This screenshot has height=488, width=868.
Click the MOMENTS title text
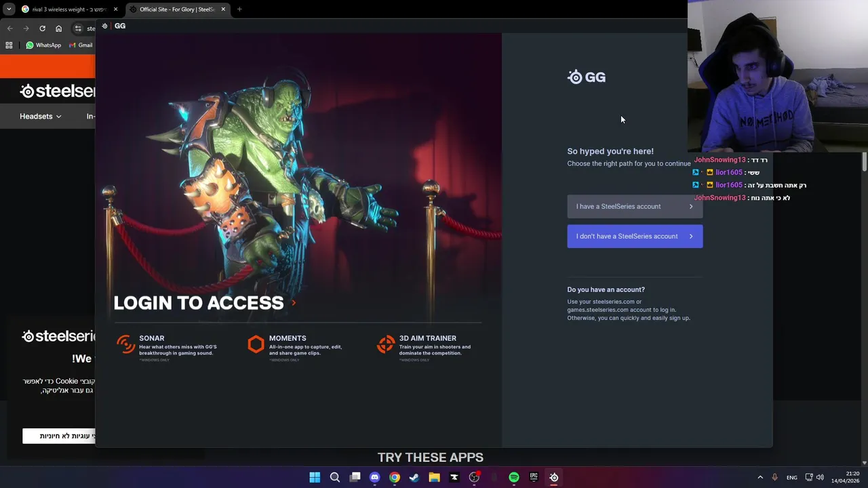coord(288,338)
